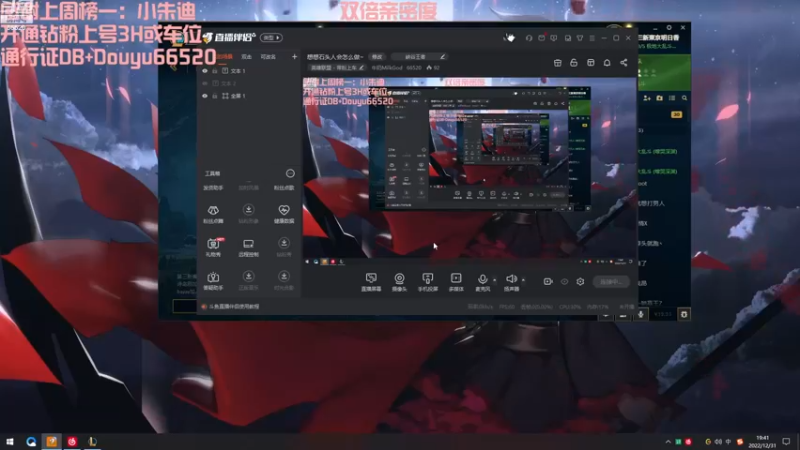Click the record video camera icon
The width and height of the screenshot is (800, 450).
pos(548,282)
